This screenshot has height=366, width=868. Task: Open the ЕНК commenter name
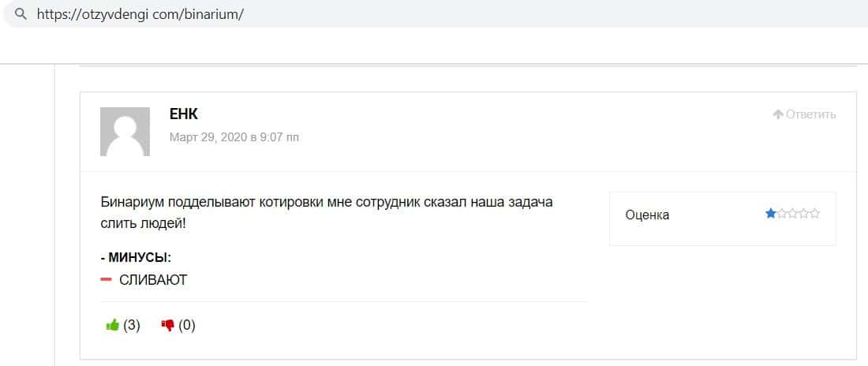click(x=183, y=115)
